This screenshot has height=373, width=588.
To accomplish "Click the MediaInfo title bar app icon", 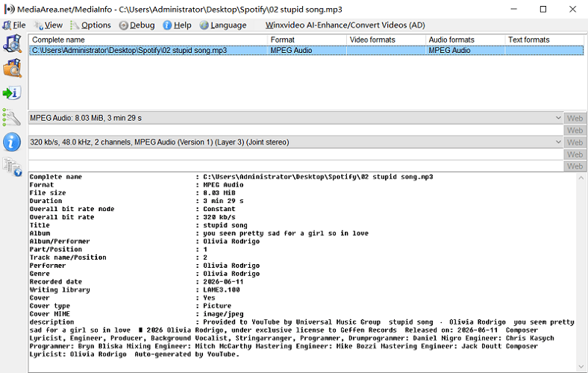I will click(10, 10).
